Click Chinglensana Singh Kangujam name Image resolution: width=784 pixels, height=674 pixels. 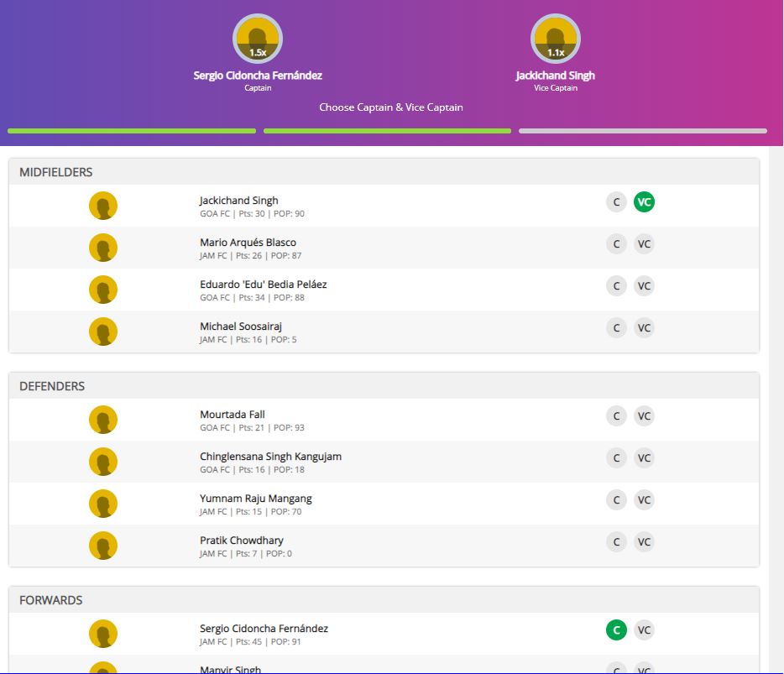click(x=270, y=457)
